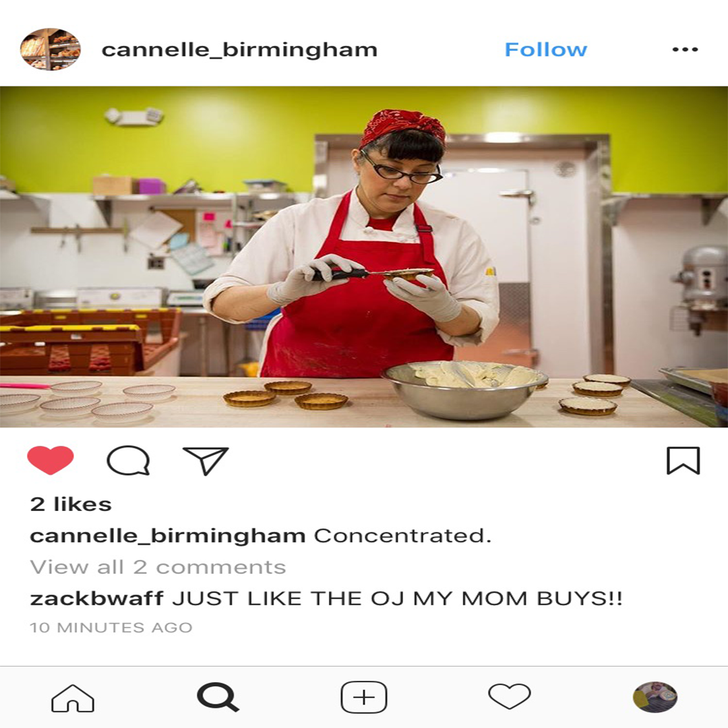Open Activity heart tab in bottom bar

(x=510, y=696)
